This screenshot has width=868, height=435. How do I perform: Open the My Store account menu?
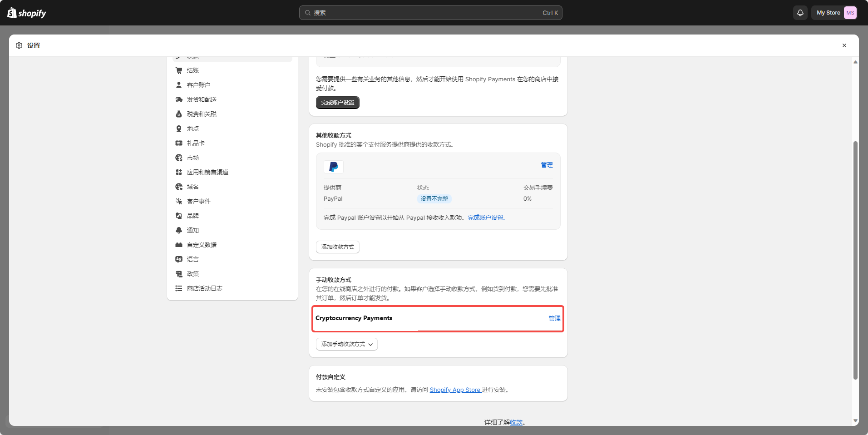click(834, 13)
